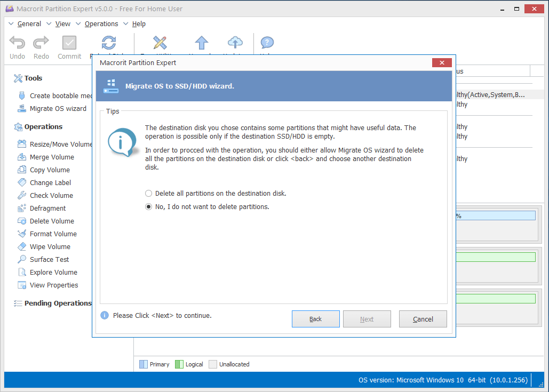This screenshot has width=549, height=392.
Task: Expand the Help menu chevron
Action: 126,24
